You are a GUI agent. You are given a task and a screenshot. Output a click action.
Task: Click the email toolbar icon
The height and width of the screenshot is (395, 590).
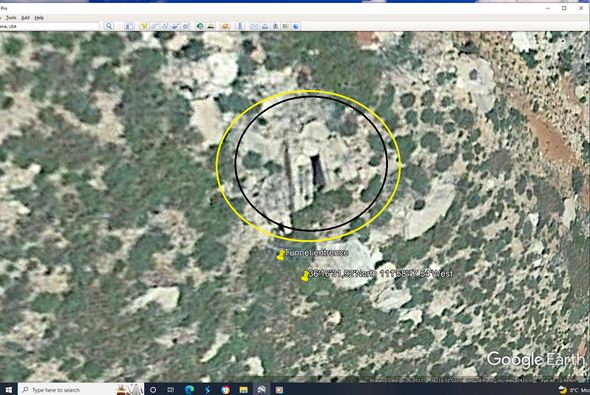254,26
